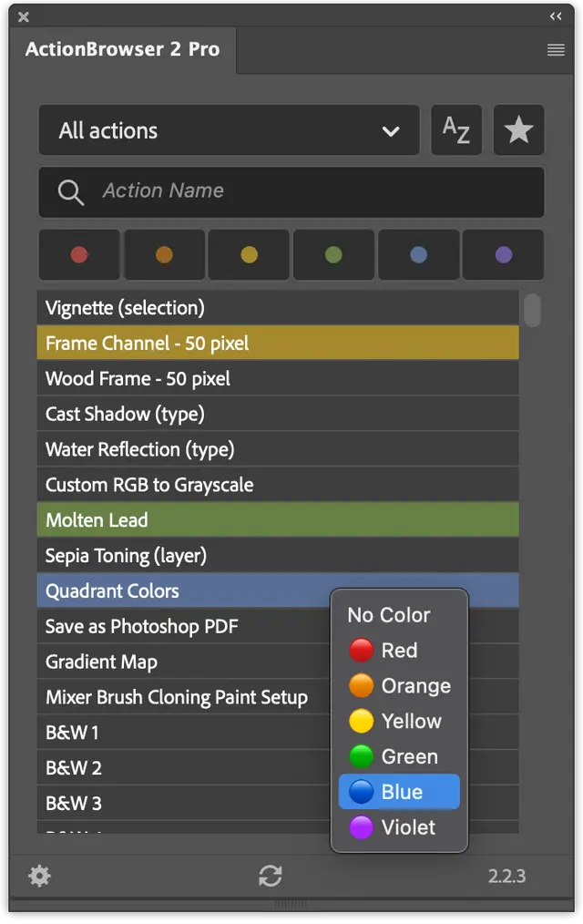583x924 pixels.
Task: Open the panel hamburger menu
Action: 556,49
